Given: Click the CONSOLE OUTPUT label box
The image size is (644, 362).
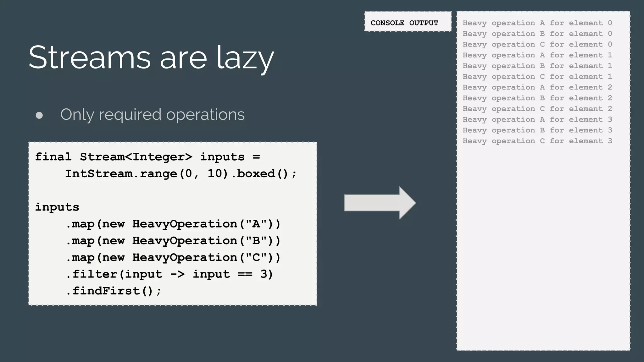Looking at the screenshot, I should [x=408, y=21].
